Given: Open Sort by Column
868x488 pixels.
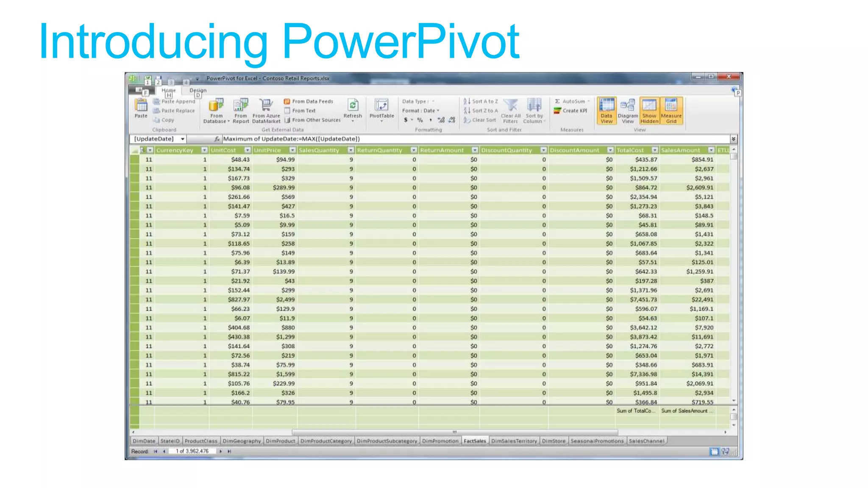Looking at the screenshot, I should [534, 111].
